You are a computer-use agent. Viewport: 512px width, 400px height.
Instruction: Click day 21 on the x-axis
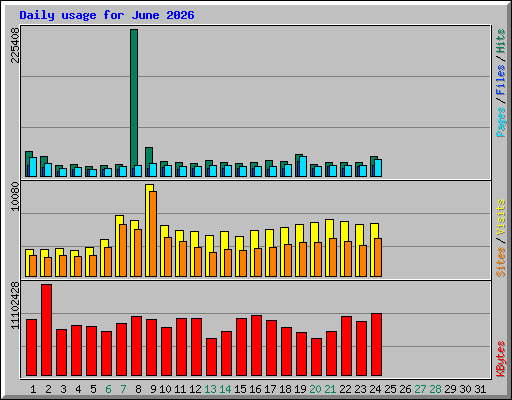tap(330, 389)
